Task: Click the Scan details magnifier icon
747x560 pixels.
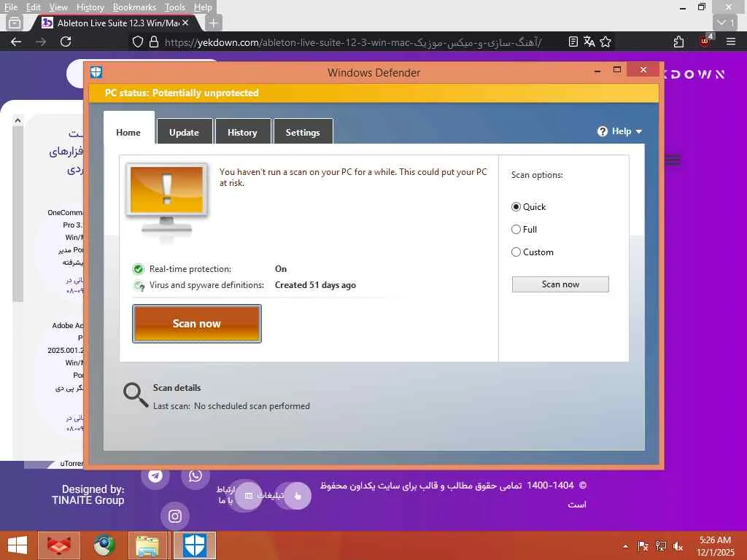Action: 136,394
